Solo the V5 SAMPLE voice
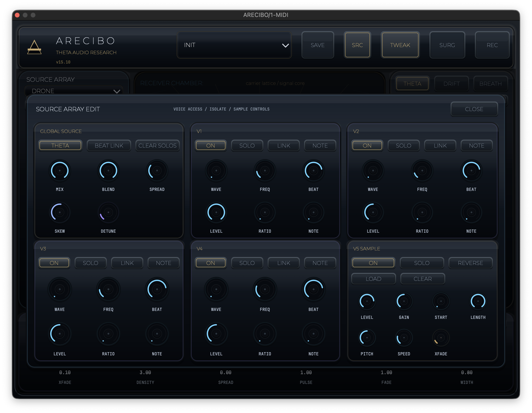The width and height of the screenshot is (532, 413). 422,263
